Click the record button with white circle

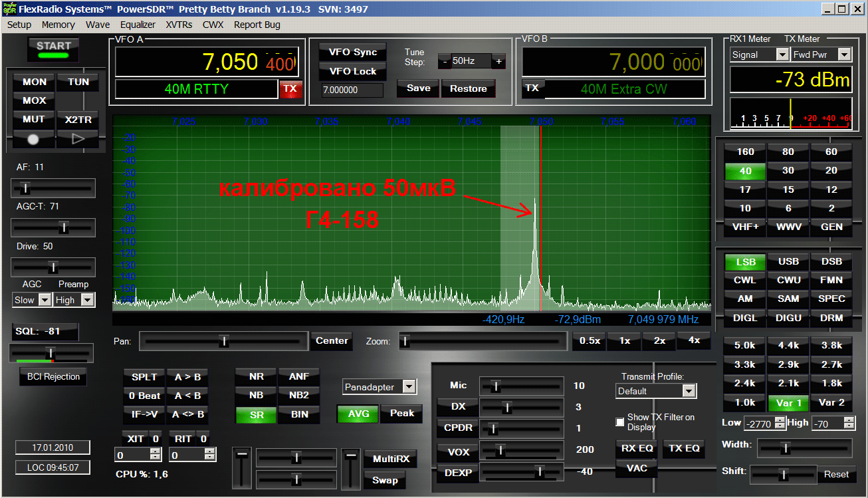tap(34, 139)
